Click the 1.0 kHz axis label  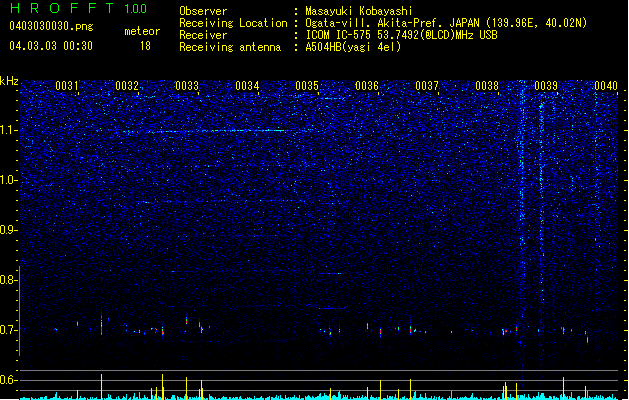click(x=8, y=180)
